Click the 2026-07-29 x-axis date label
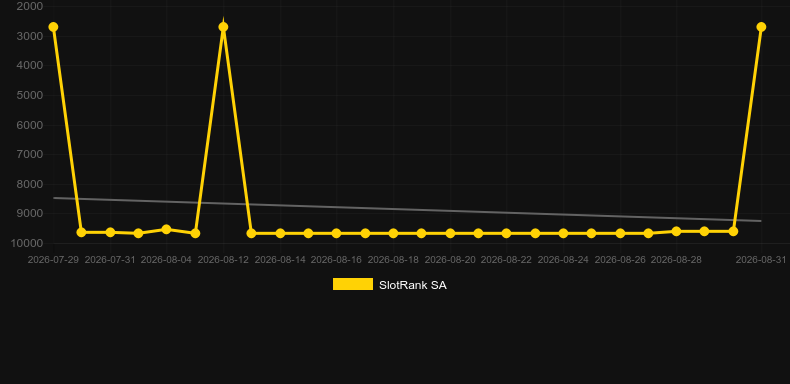 53,260
